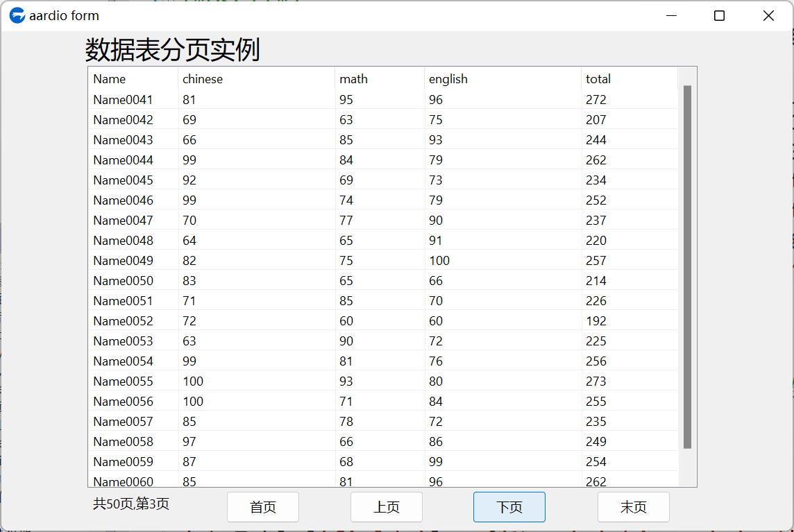
Task: Jump to last page with 末页 button
Action: click(634, 507)
